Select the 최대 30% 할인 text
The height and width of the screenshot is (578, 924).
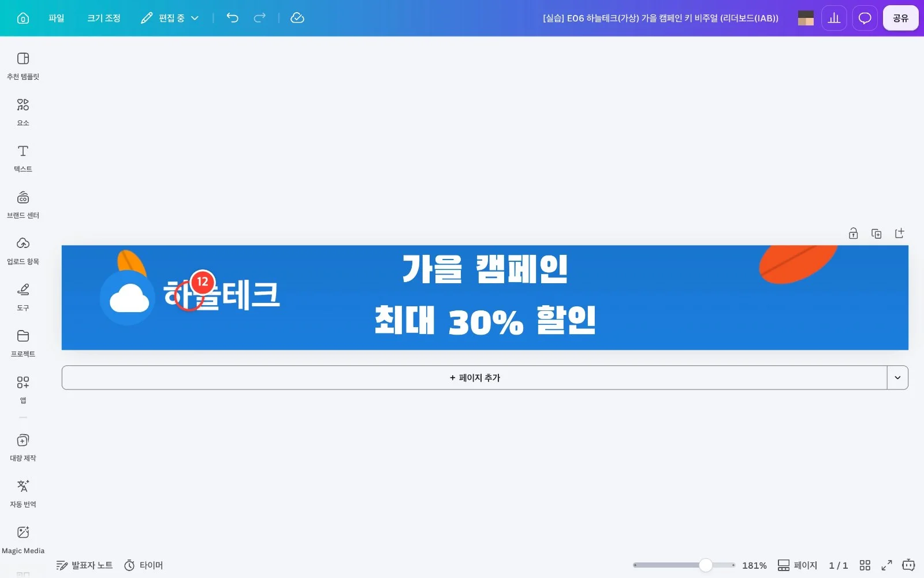tap(485, 320)
